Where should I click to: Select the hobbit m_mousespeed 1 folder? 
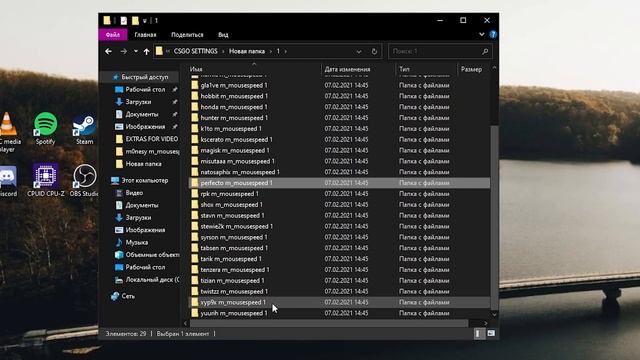(233, 96)
